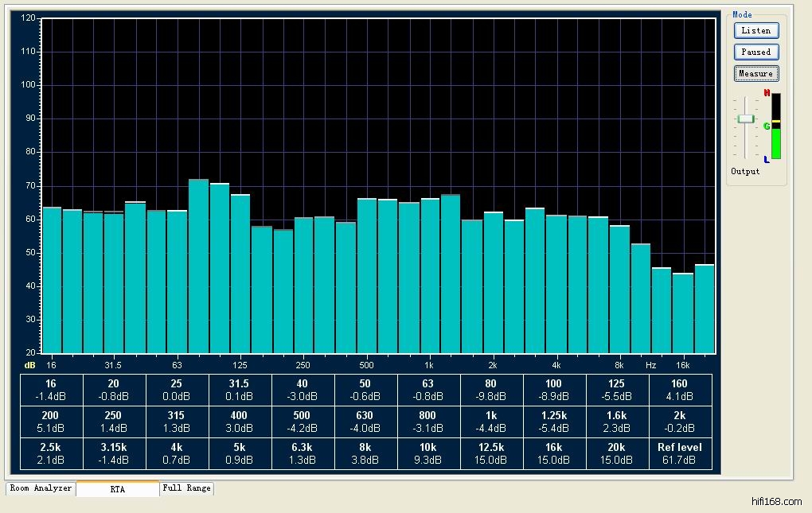Click the Ref level 61.7dB cell

[x=680, y=453]
